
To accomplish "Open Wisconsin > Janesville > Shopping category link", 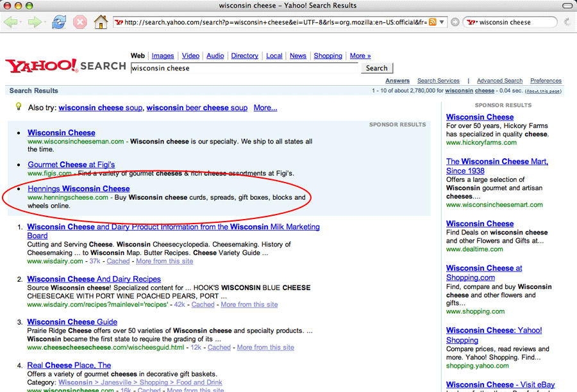I will click(x=140, y=382).
